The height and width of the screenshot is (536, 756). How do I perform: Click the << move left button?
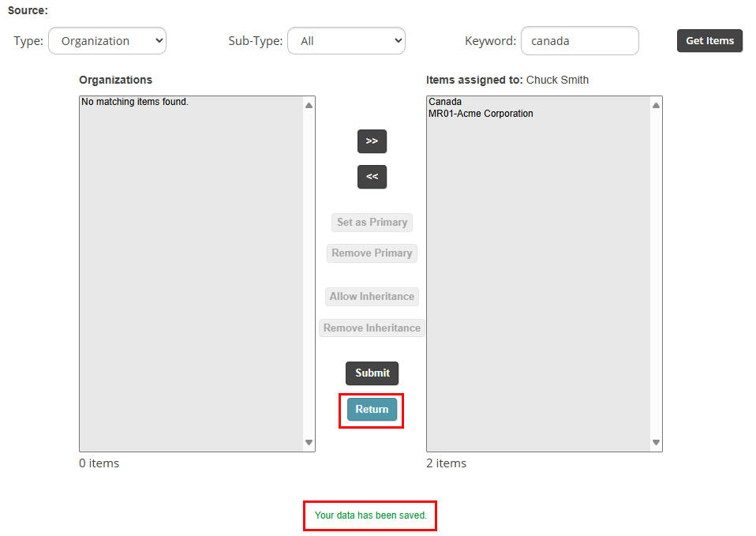(372, 177)
